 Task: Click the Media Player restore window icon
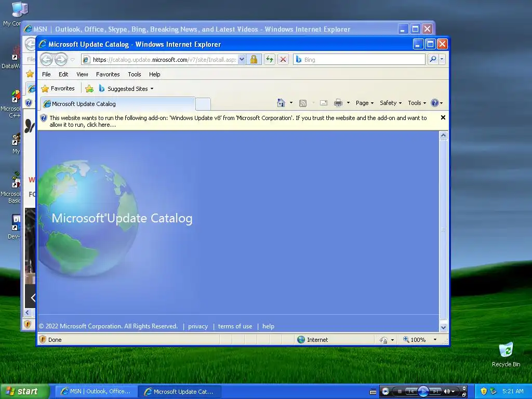464,395
